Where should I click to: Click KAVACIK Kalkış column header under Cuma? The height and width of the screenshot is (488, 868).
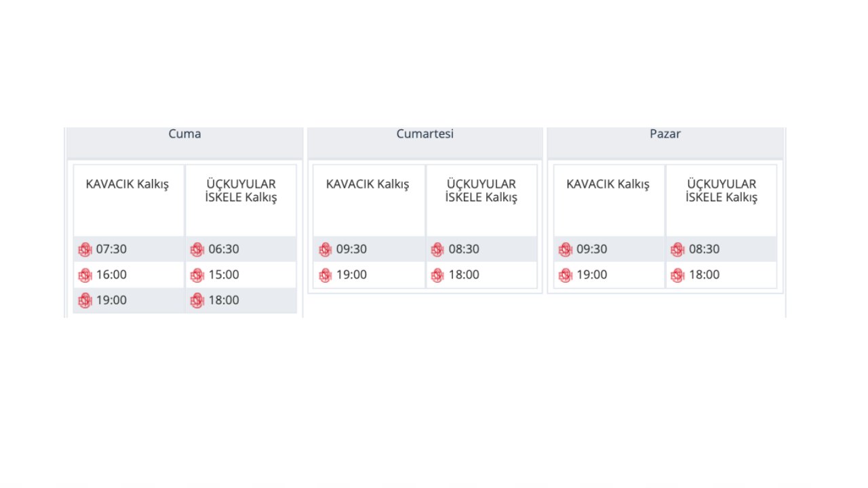tap(127, 184)
